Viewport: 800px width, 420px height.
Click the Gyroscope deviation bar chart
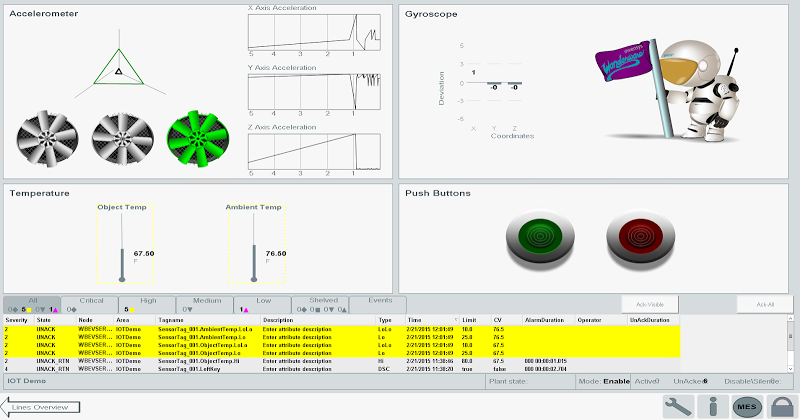489,89
